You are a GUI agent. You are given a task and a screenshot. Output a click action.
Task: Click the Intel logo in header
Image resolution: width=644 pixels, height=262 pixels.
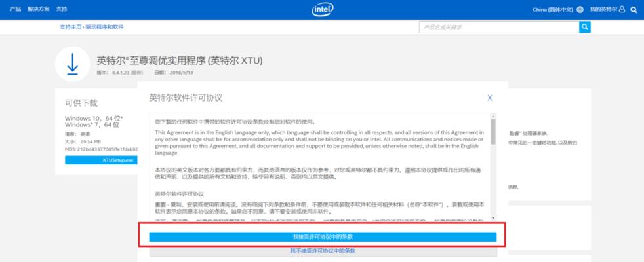coord(322,9)
